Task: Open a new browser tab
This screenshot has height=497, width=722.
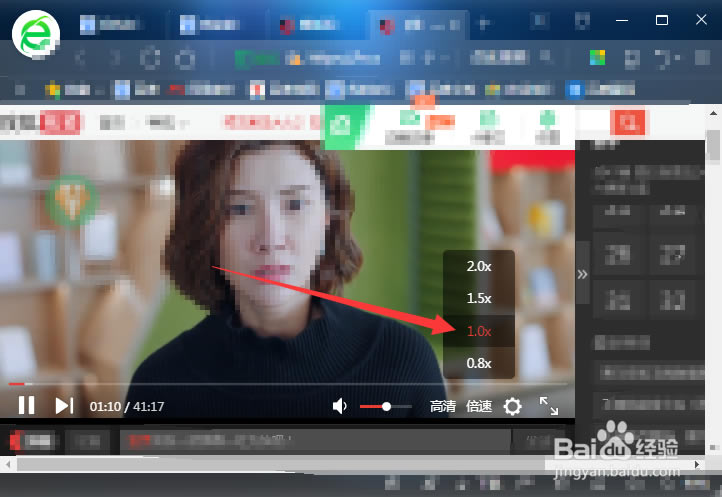Action: click(485, 23)
